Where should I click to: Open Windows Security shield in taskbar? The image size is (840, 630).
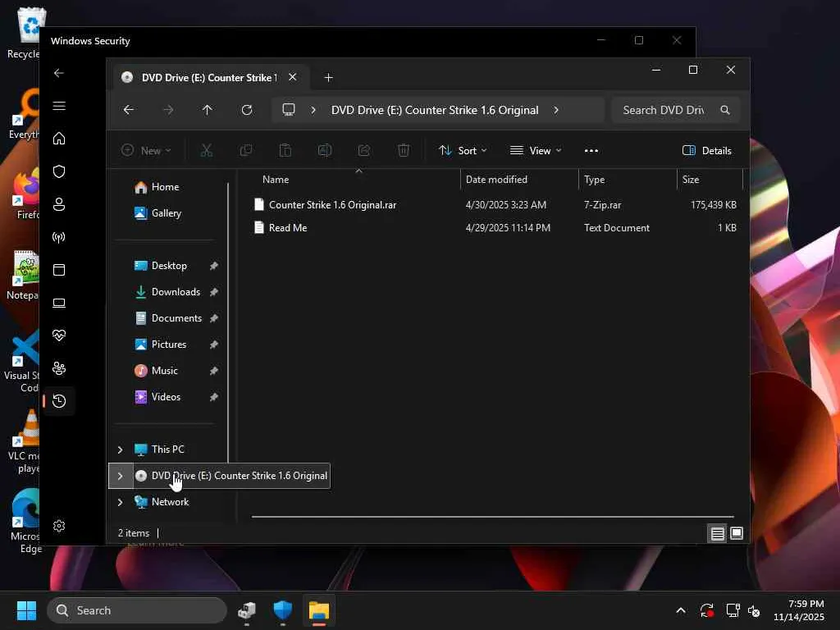click(282, 610)
